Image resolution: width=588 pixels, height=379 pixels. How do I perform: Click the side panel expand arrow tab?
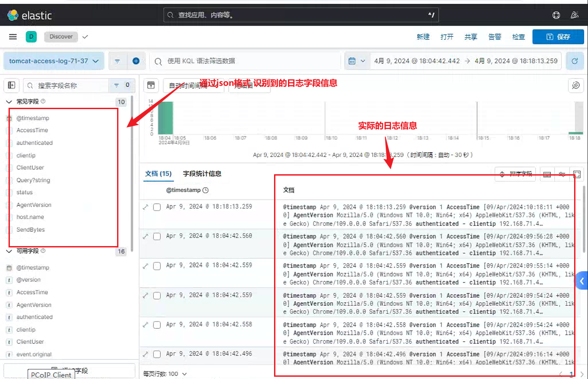click(x=582, y=281)
